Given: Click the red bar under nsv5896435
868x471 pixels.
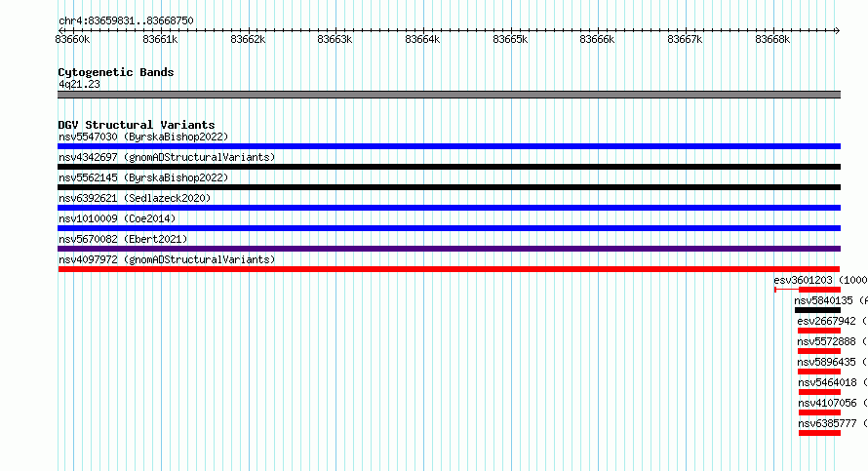Looking at the screenshot, I should click(819, 372).
